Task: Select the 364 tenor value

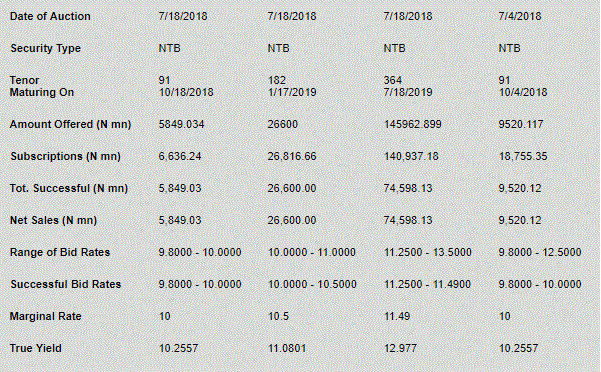Action: [393, 80]
